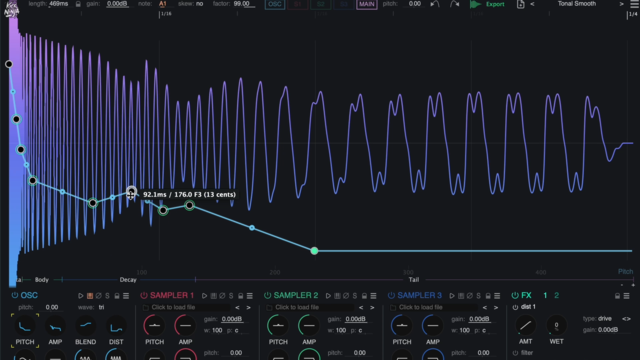Select the OSC PITCH envelope button

25,327
